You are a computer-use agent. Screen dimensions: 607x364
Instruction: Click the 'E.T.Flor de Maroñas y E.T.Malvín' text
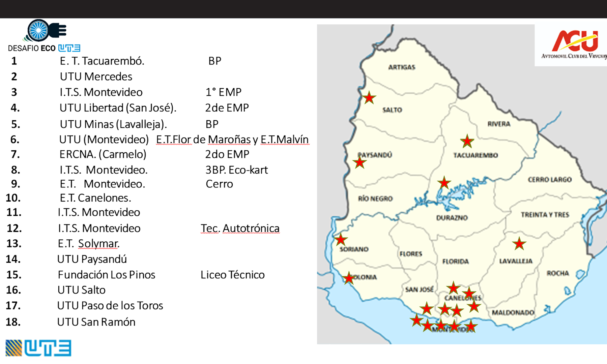pyautogui.click(x=232, y=140)
